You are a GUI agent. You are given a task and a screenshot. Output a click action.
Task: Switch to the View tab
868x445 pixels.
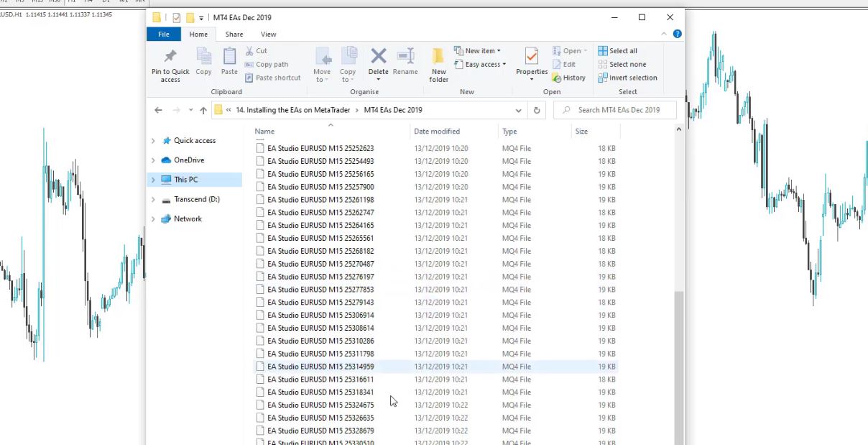click(268, 34)
